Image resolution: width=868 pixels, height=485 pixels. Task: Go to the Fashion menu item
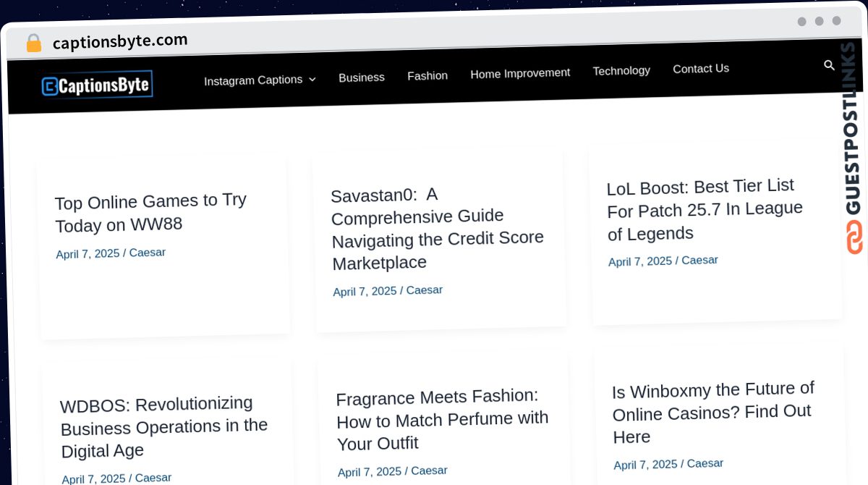(427, 75)
